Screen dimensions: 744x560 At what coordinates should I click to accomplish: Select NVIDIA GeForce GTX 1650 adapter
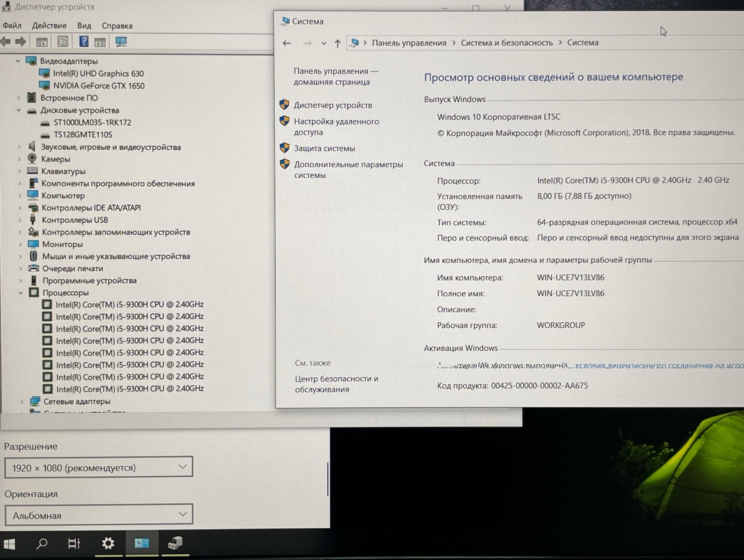click(x=99, y=86)
